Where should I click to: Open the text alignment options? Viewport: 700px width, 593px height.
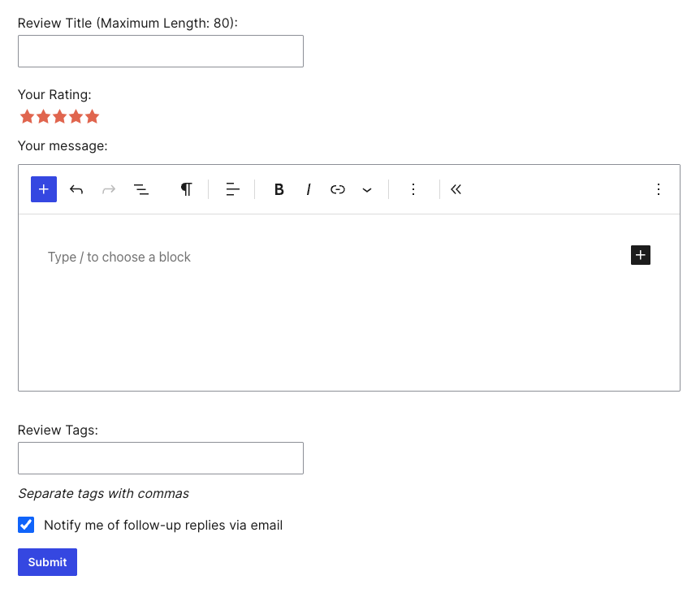coord(232,189)
